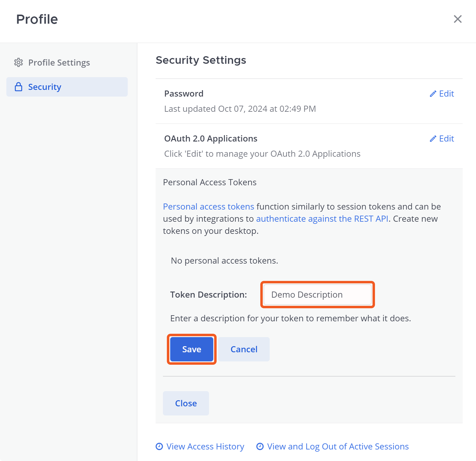476x461 pixels.
Task: Open View and Log Out of Active Sessions
Action: click(338, 446)
